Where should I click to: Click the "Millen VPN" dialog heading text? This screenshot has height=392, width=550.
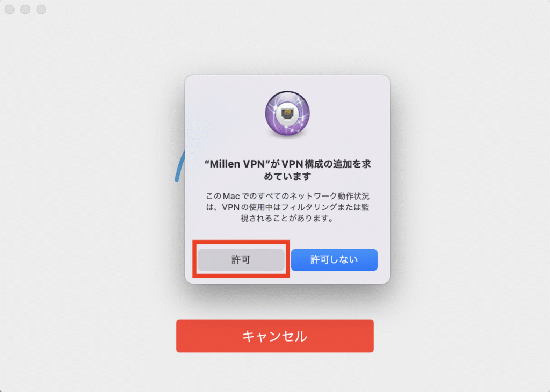point(287,170)
